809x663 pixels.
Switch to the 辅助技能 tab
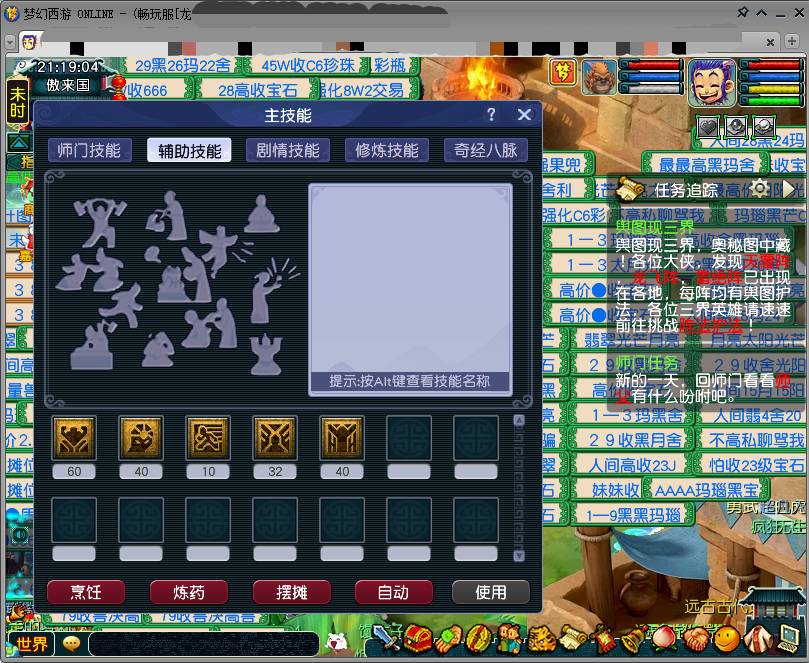coord(189,150)
